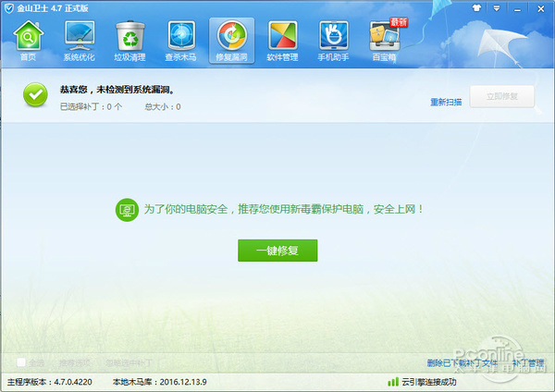Click 云引擎连接成功 status text

click(x=429, y=382)
